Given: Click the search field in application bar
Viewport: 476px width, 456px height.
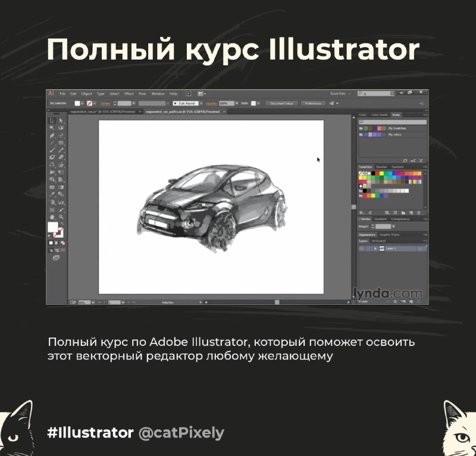Looking at the screenshot, I should [376, 93].
